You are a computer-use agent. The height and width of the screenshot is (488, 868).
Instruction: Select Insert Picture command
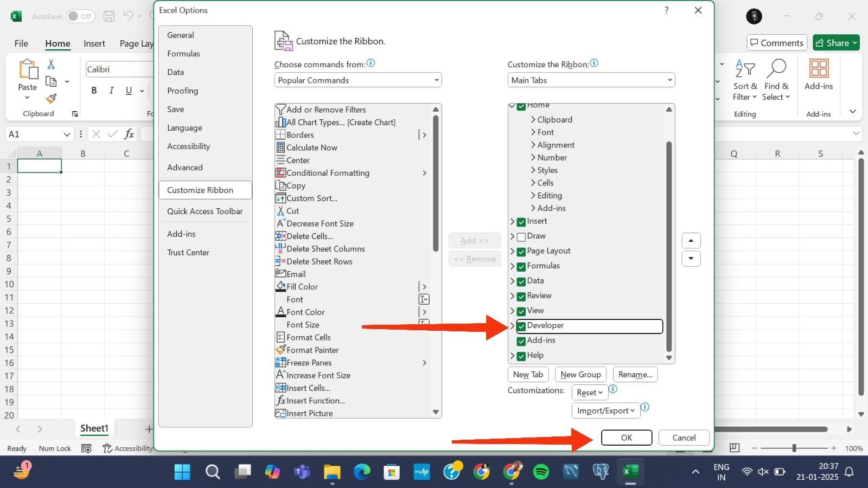304,413
